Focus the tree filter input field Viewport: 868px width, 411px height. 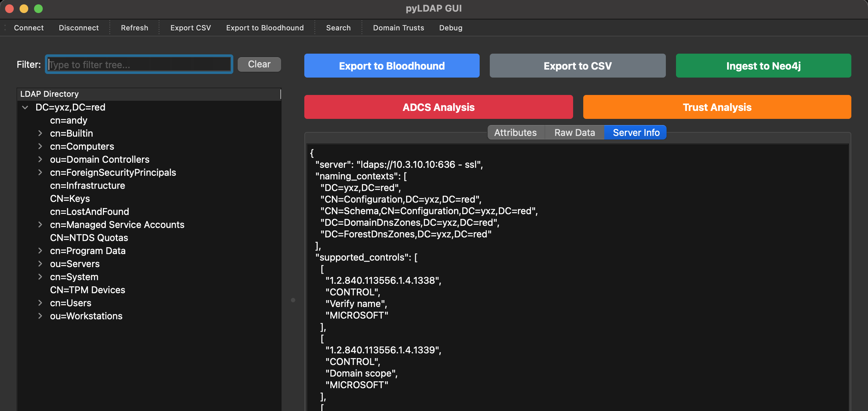tap(139, 65)
